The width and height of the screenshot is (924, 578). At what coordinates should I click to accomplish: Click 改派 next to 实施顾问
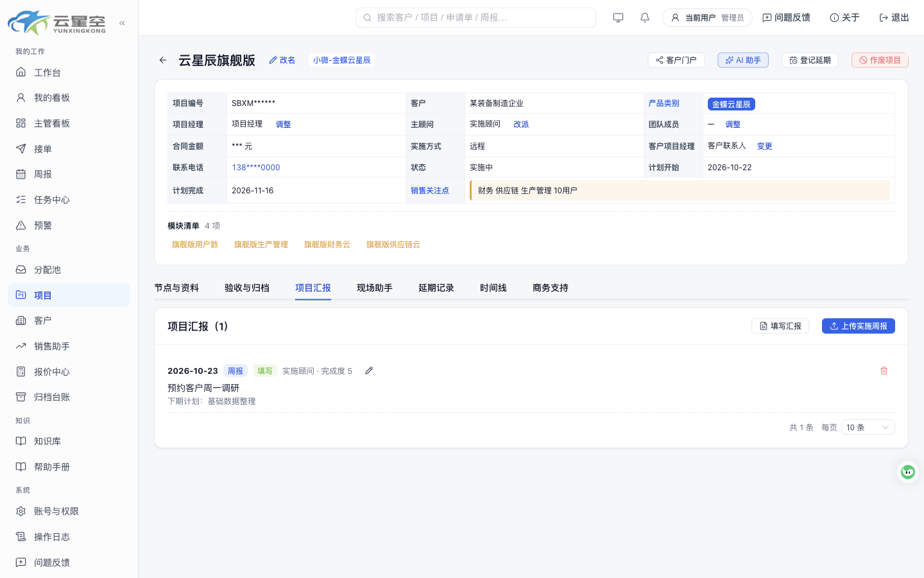tap(521, 125)
